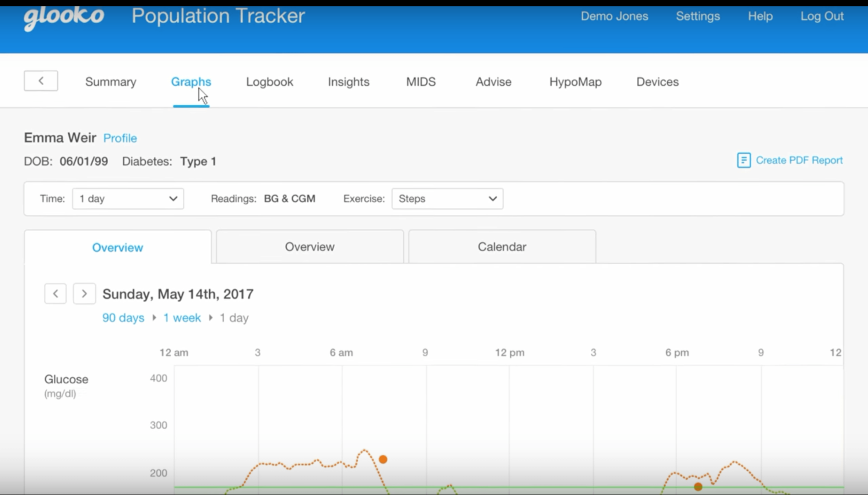
Task: Open the Time selector showing 1 day
Action: coord(127,199)
